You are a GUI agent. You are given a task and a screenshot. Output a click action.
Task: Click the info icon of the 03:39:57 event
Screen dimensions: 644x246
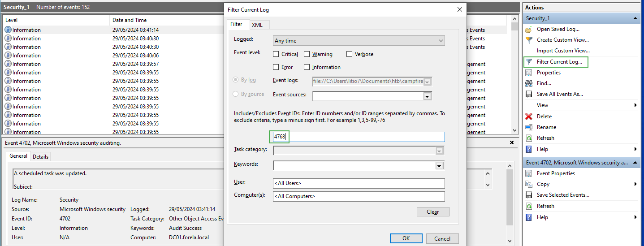[x=8, y=64]
